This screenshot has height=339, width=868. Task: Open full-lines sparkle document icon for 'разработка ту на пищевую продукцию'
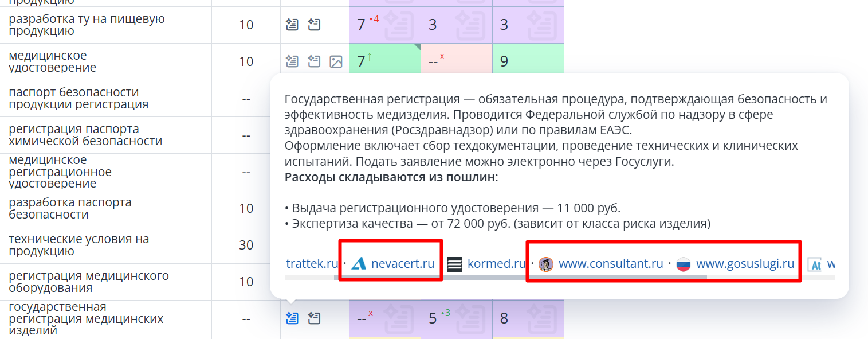coord(292,25)
